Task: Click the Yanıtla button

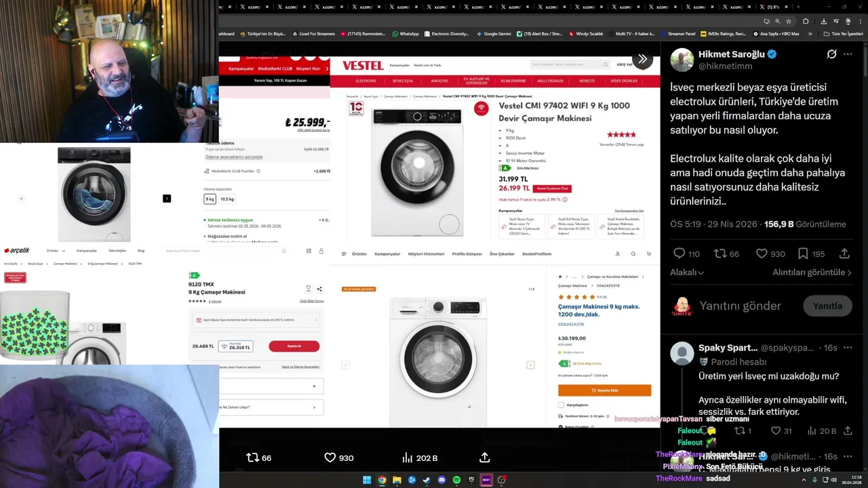Action: pos(827,306)
